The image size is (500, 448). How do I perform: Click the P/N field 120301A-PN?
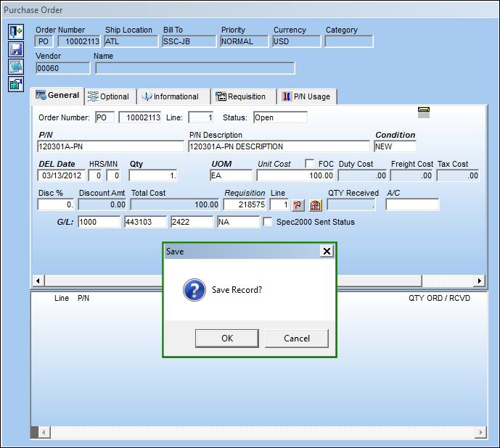click(x=110, y=146)
